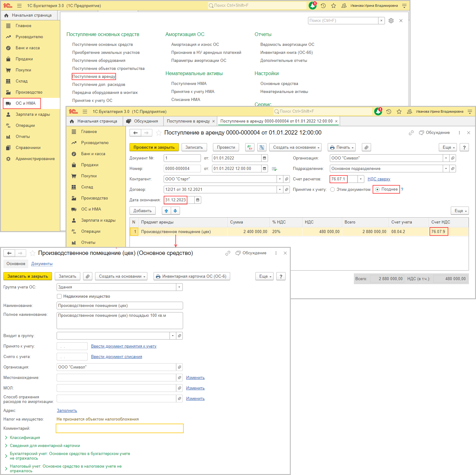The width and height of the screenshot is (476, 475).
Task: Open notifications bell in document window
Action: [378, 111]
